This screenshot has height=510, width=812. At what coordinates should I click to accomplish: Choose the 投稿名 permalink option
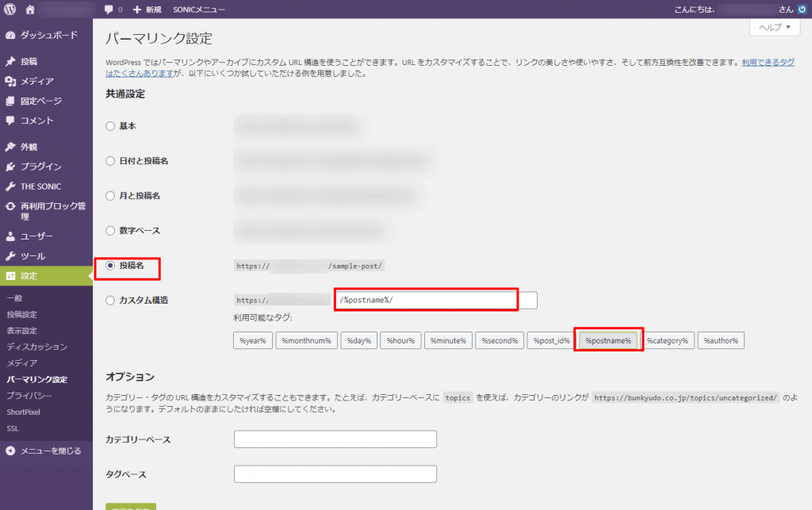click(x=110, y=266)
